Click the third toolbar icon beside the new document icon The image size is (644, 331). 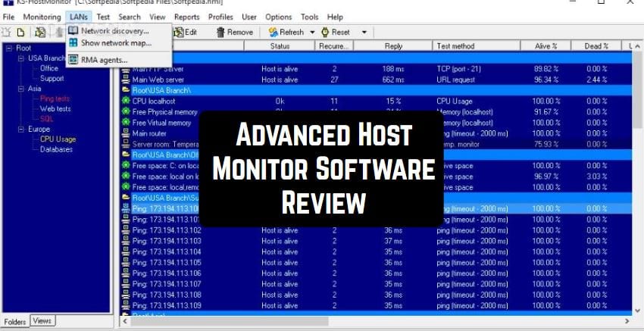(40, 33)
